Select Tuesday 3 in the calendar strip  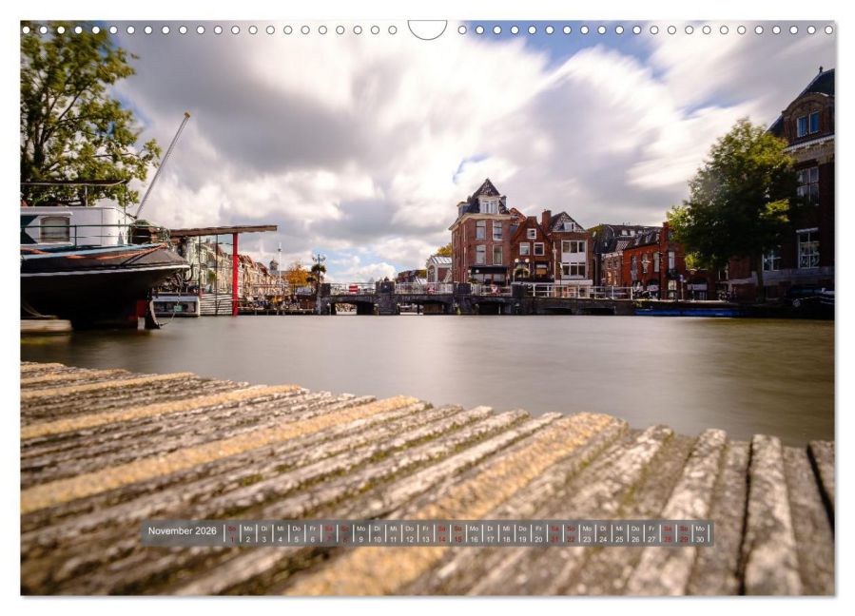(263, 533)
